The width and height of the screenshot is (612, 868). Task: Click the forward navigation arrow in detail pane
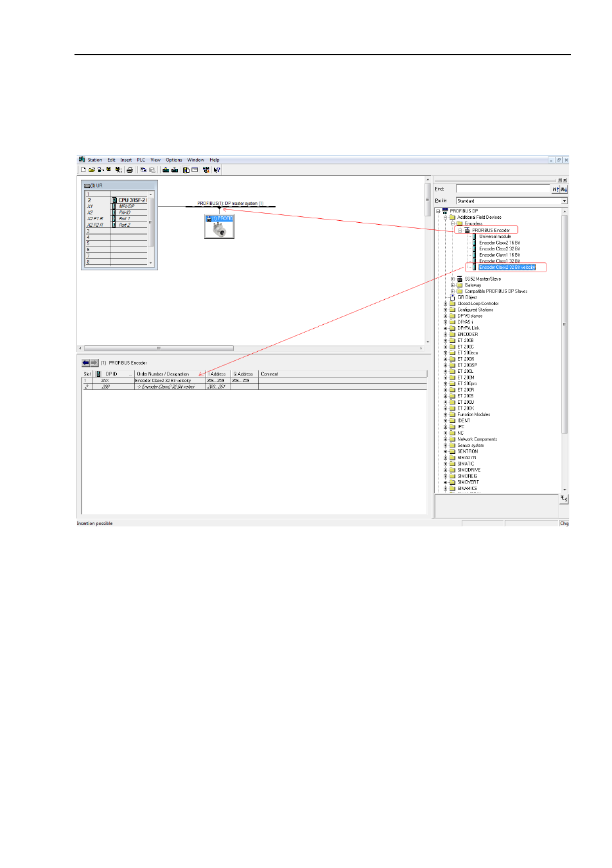tap(94, 363)
